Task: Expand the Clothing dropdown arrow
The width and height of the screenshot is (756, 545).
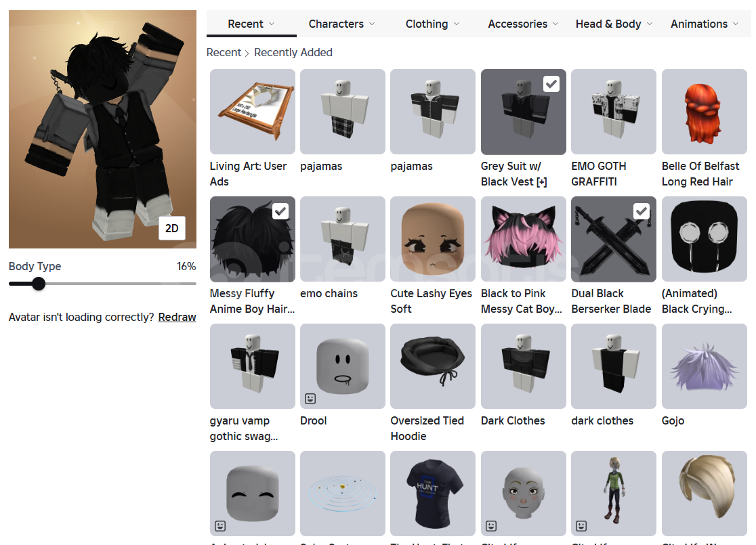Action: [x=457, y=24]
